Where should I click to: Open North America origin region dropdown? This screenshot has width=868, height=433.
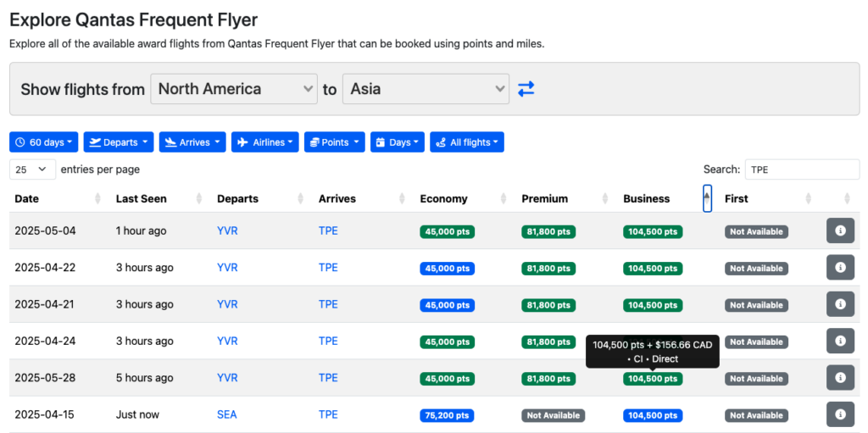point(234,89)
